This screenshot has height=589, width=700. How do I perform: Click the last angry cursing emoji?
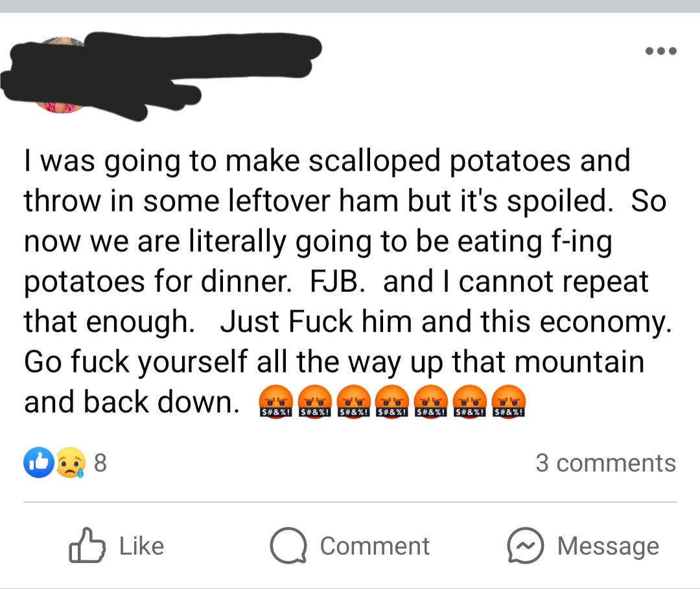(509, 402)
